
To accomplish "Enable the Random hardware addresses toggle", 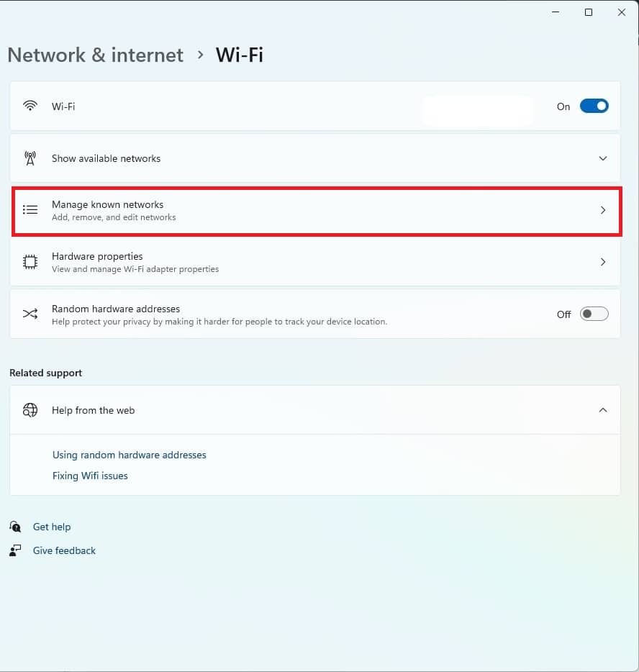I will pyautogui.click(x=594, y=314).
